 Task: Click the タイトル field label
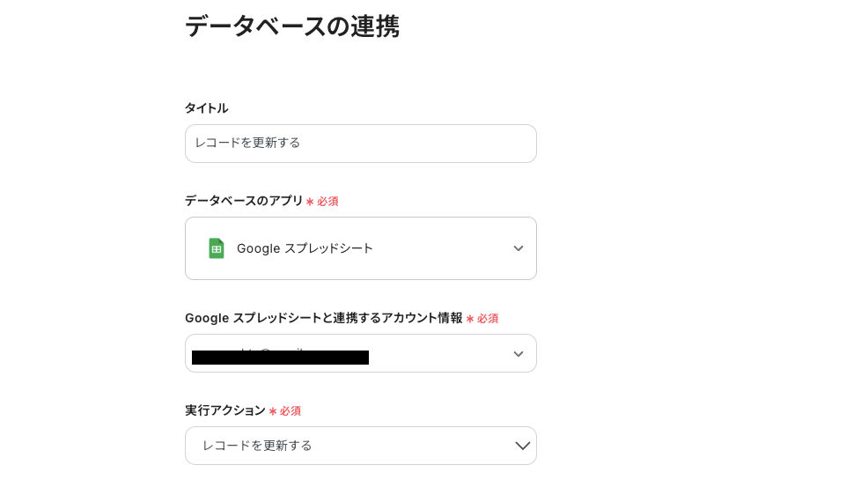(206, 108)
